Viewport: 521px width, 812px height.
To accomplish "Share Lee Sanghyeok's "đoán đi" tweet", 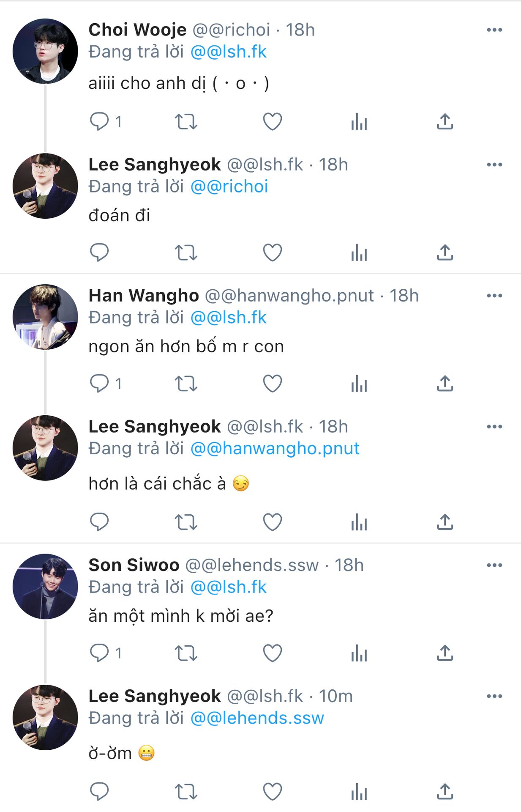I will pyautogui.click(x=445, y=253).
